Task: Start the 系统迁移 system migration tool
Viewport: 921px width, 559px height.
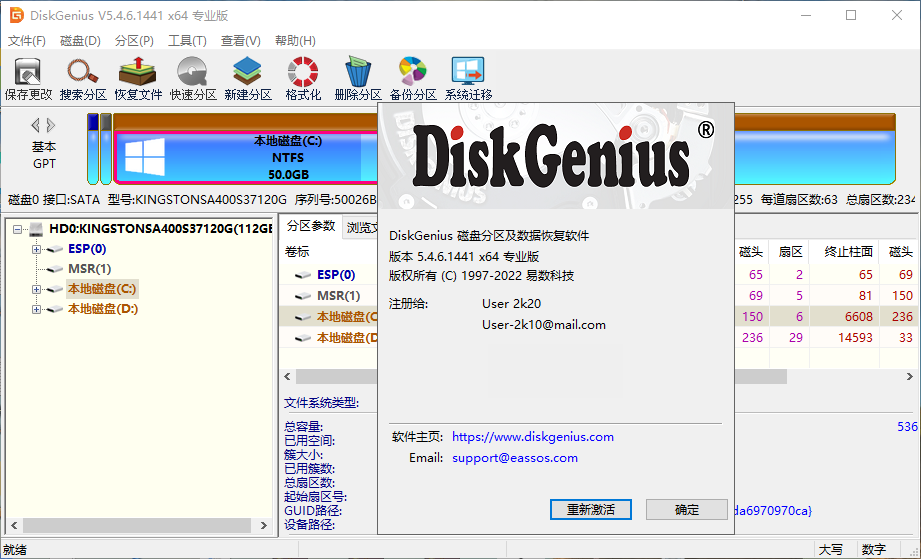Action: coord(468,79)
